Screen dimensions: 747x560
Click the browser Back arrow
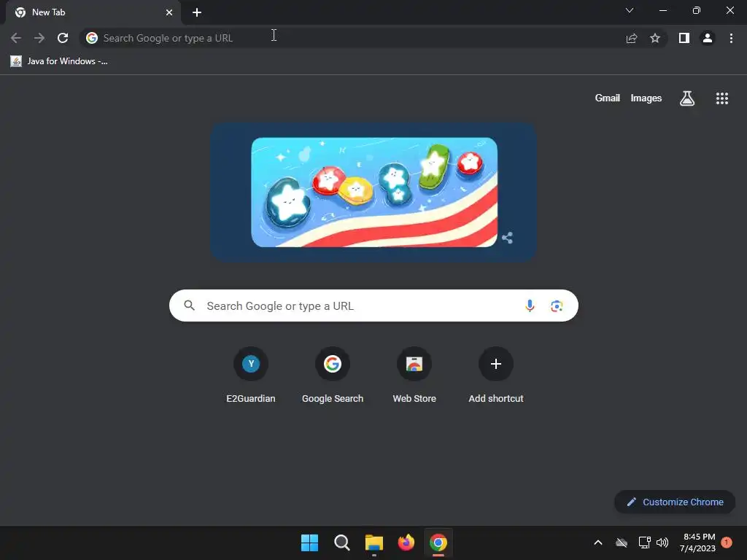pos(16,38)
